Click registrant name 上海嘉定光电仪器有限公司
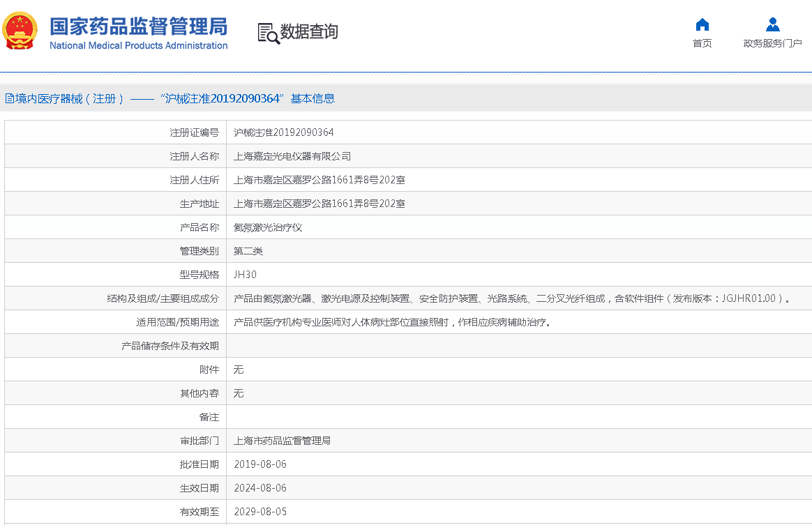The height and width of the screenshot is (525, 812). 292,156
